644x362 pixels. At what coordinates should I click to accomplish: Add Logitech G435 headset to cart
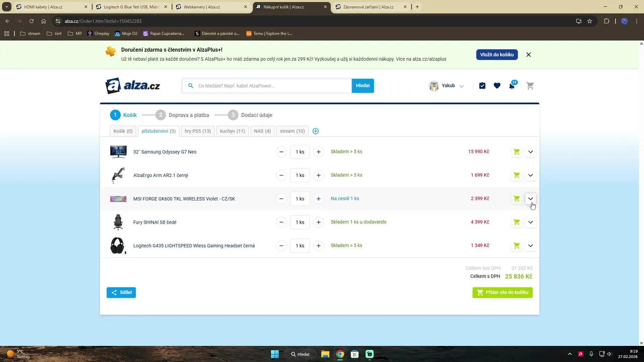(516, 246)
